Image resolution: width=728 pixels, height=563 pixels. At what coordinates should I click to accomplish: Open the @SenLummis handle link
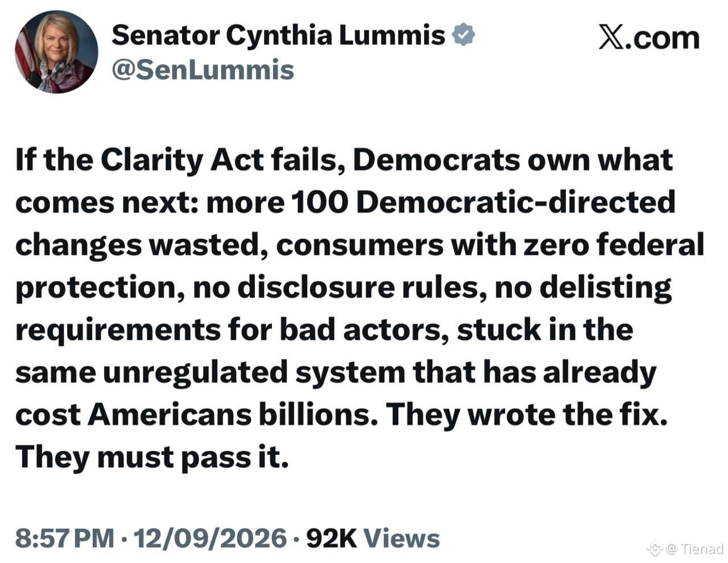[x=202, y=70]
